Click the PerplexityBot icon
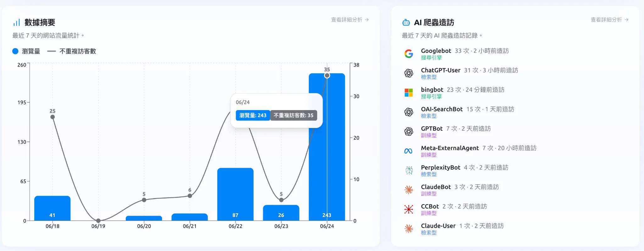The height and width of the screenshot is (251, 644). coord(409,170)
